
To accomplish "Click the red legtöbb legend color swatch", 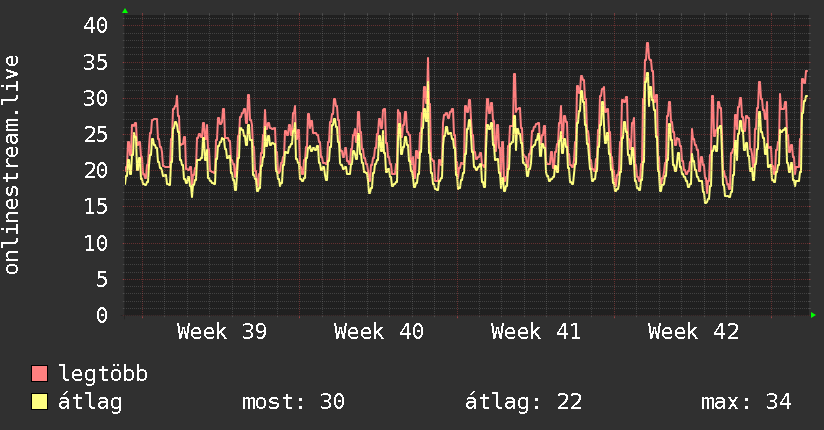I will click(x=40, y=374).
